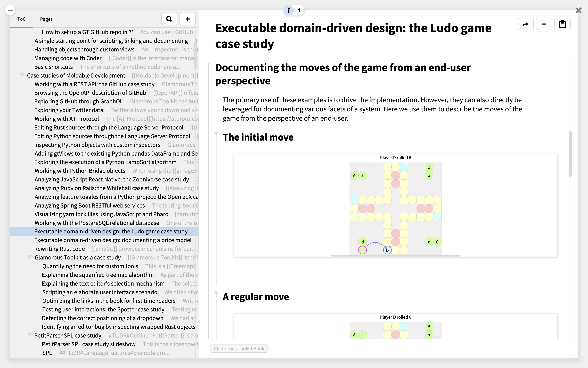Screen dimensions: 588x368
Task: Click 'Player D rolled 6' label above first board
Action: pos(396,158)
